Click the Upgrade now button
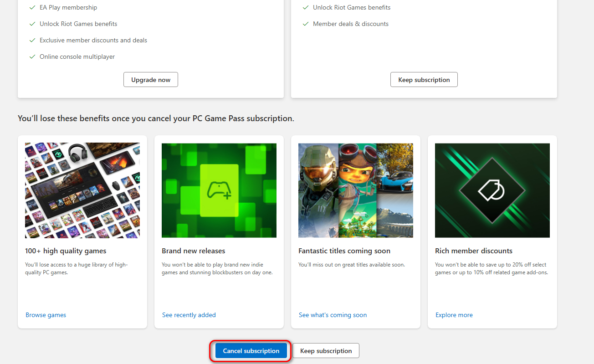 click(x=151, y=80)
